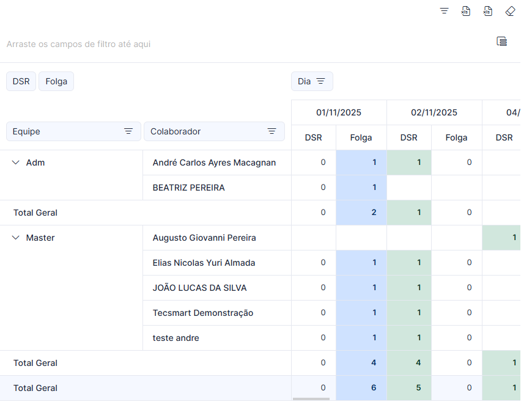Select the Folga data field chip

coord(56,81)
